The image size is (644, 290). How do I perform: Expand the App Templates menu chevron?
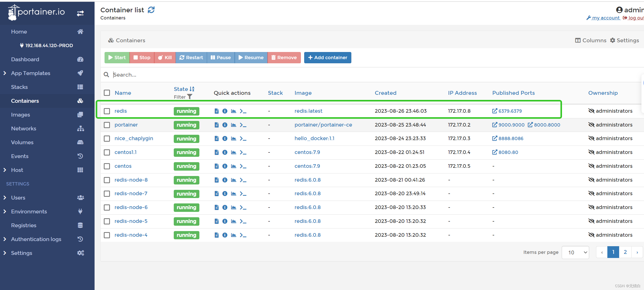[5, 73]
